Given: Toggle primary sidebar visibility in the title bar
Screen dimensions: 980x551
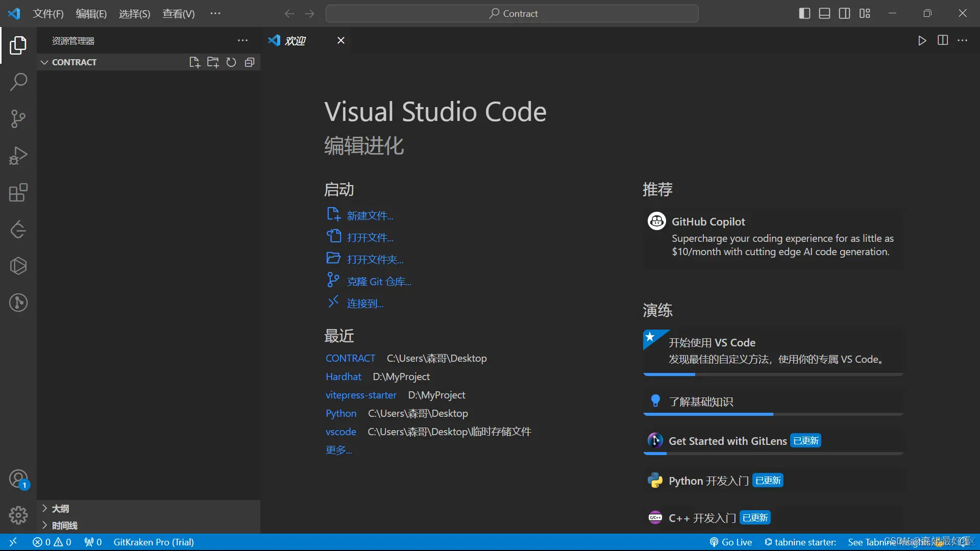Looking at the screenshot, I should pyautogui.click(x=804, y=14).
